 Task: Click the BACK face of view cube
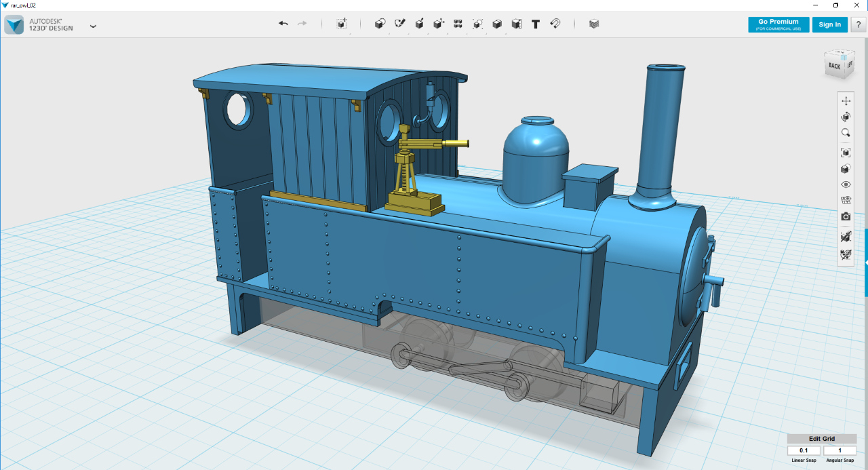pos(834,66)
